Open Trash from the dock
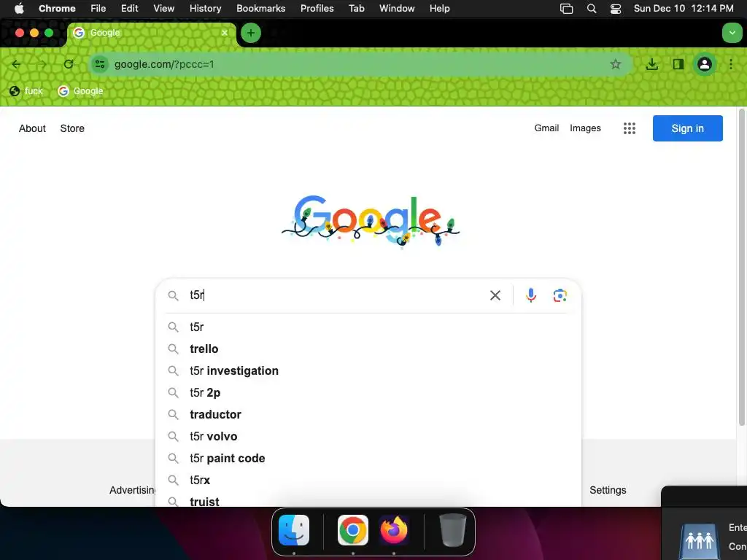 [x=452, y=530]
